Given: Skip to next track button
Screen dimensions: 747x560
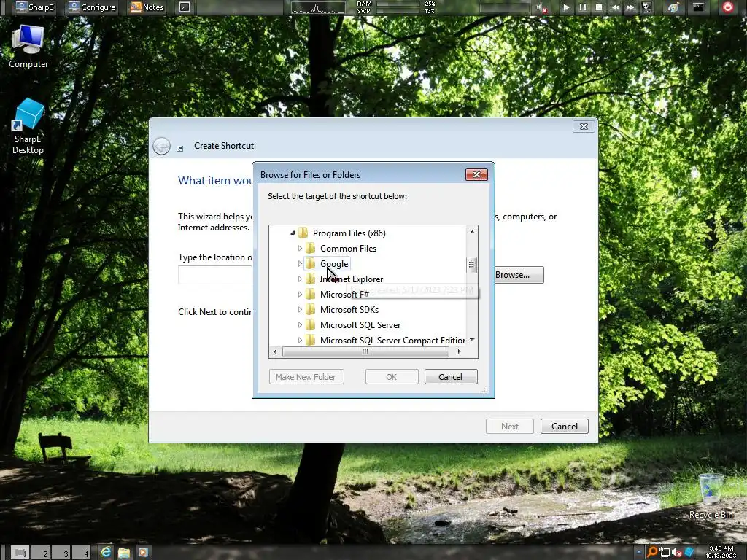Looking at the screenshot, I should [630, 7].
